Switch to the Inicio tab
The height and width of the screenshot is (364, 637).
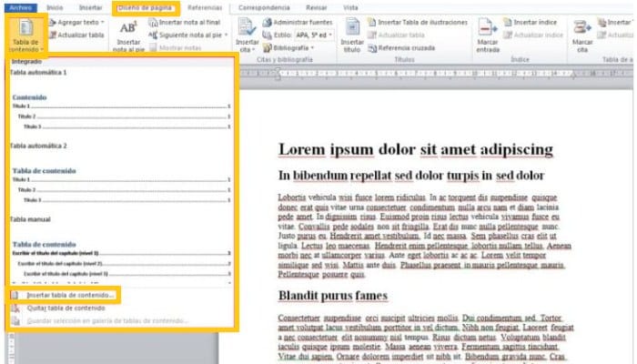[x=55, y=7]
